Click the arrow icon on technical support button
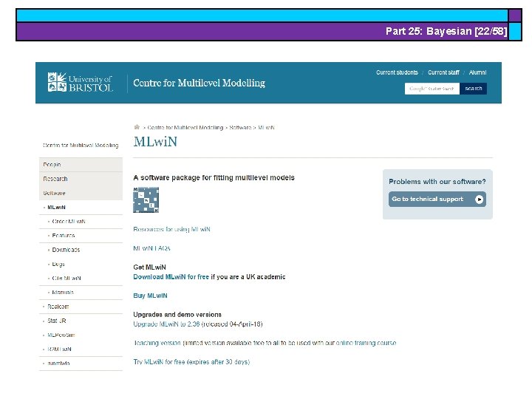532x399 pixels. coord(479,199)
